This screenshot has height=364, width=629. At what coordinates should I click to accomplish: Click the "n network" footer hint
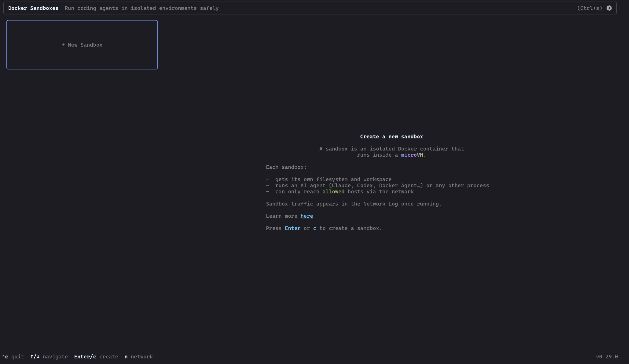tap(139, 357)
